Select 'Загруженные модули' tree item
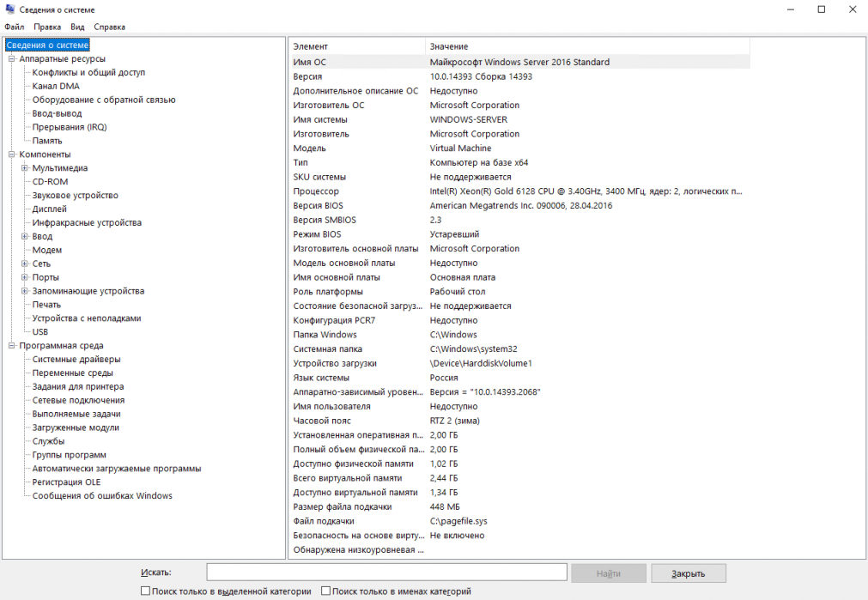 click(x=76, y=427)
